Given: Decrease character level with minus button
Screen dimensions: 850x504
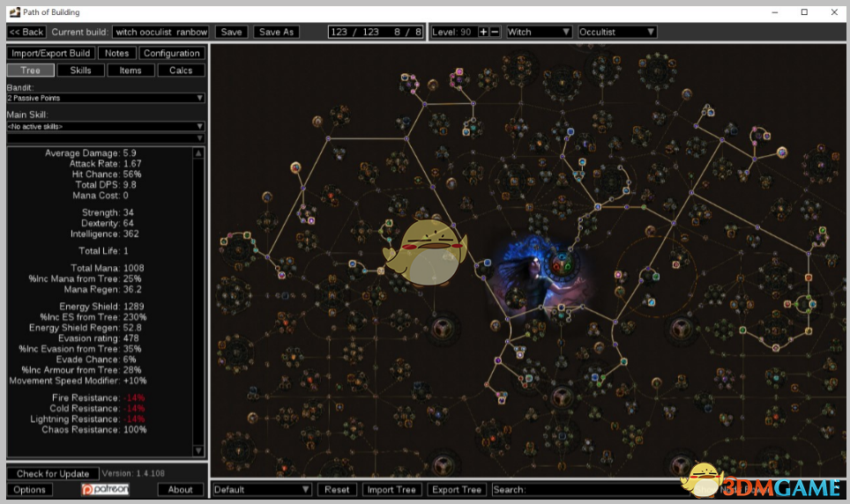Looking at the screenshot, I should [495, 32].
